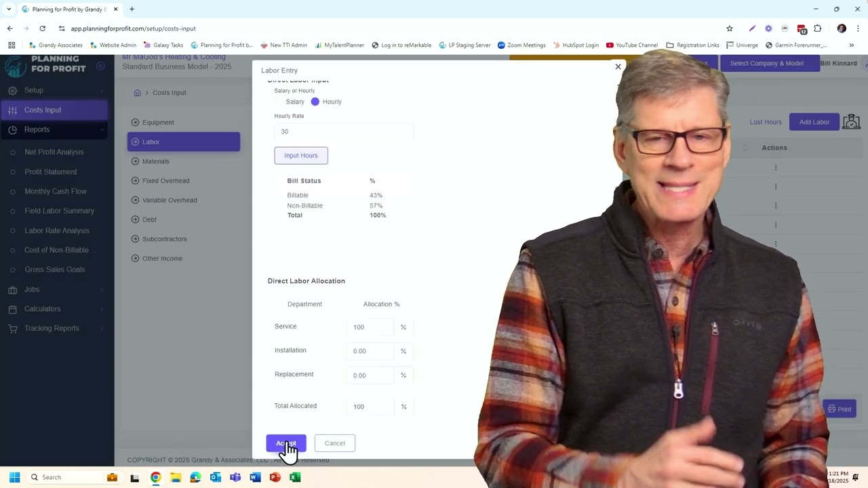The height and width of the screenshot is (488, 868).
Task: Open the Equipment costs section
Action: coord(184,123)
